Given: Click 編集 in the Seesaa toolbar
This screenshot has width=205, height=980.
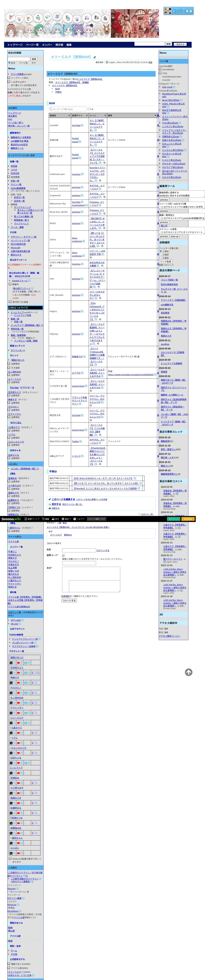Looking at the screenshot, I should click(46, 519).
